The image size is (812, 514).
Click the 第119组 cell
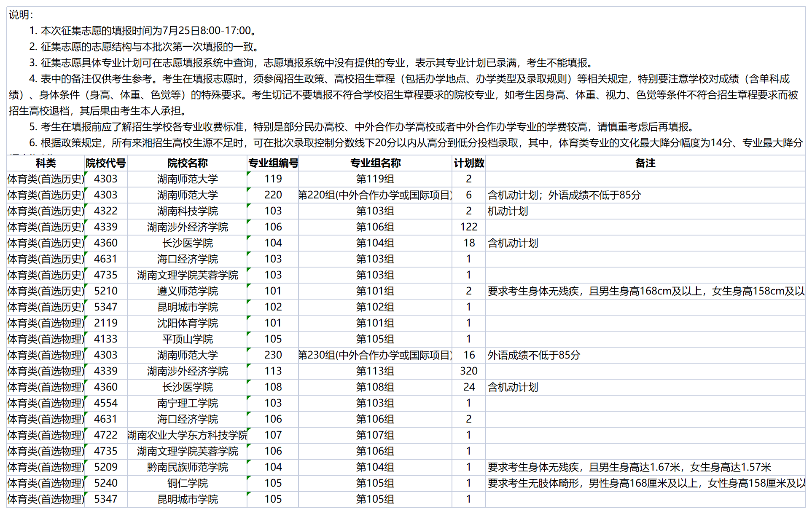coord(375,179)
